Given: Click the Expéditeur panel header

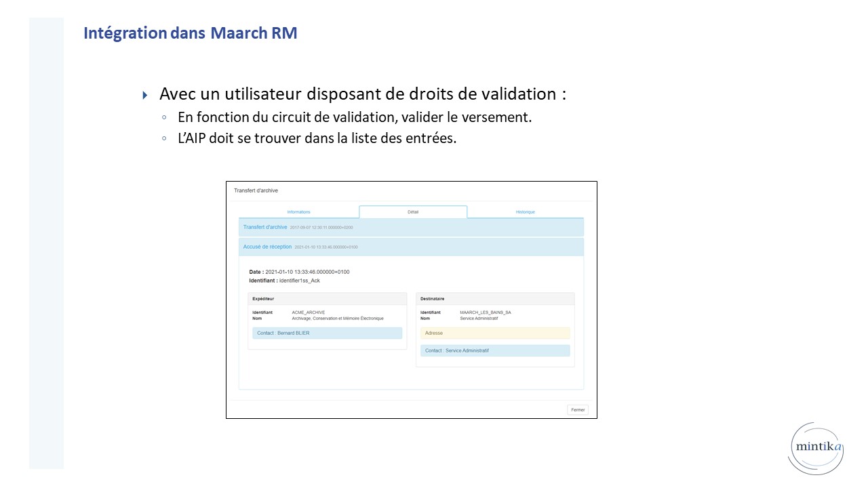Looking at the screenshot, I should pyautogui.click(x=327, y=298).
